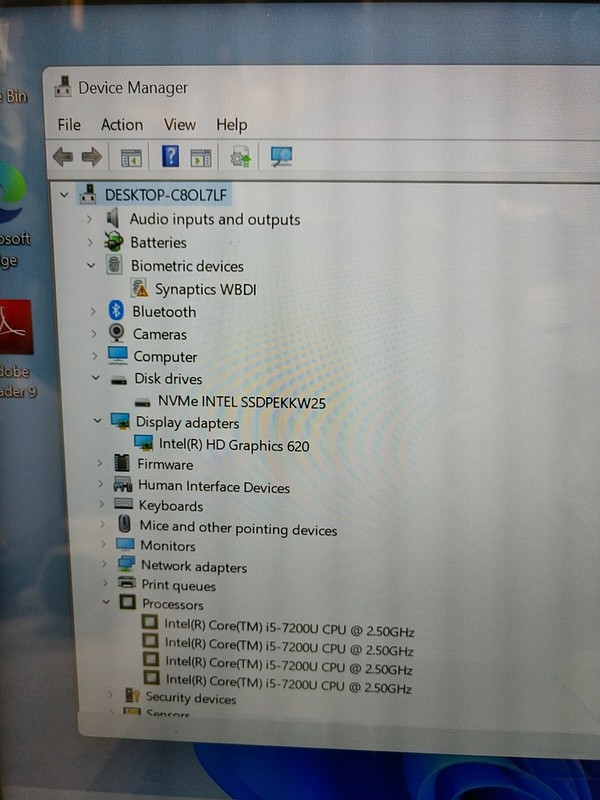Collapse the Processors node
Screen dimensions: 600x800
click(106, 602)
